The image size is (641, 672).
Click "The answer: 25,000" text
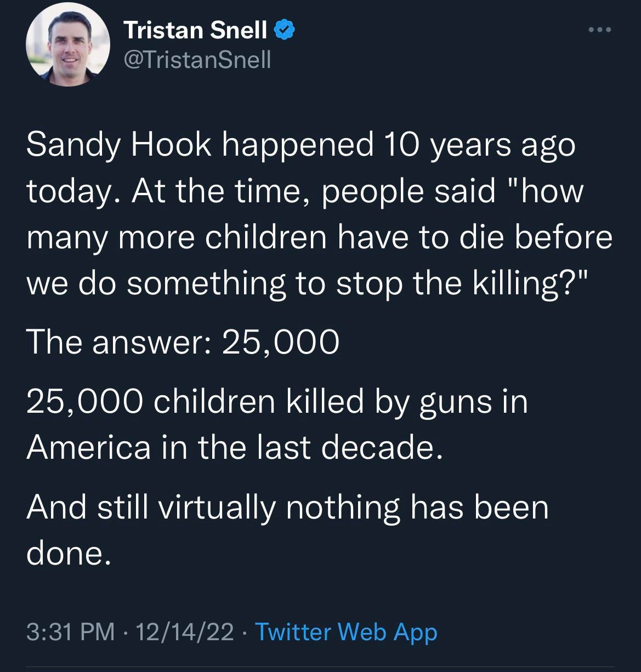(x=183, y=342)
